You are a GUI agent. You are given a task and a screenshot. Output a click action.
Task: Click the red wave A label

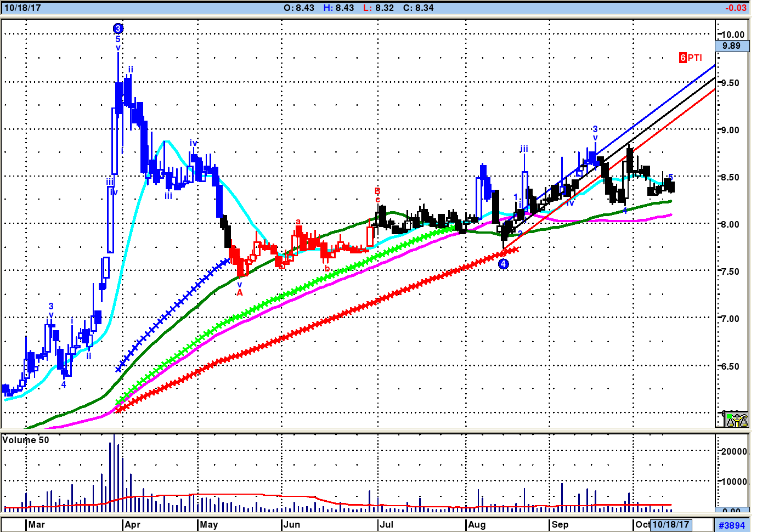(240, 293)
